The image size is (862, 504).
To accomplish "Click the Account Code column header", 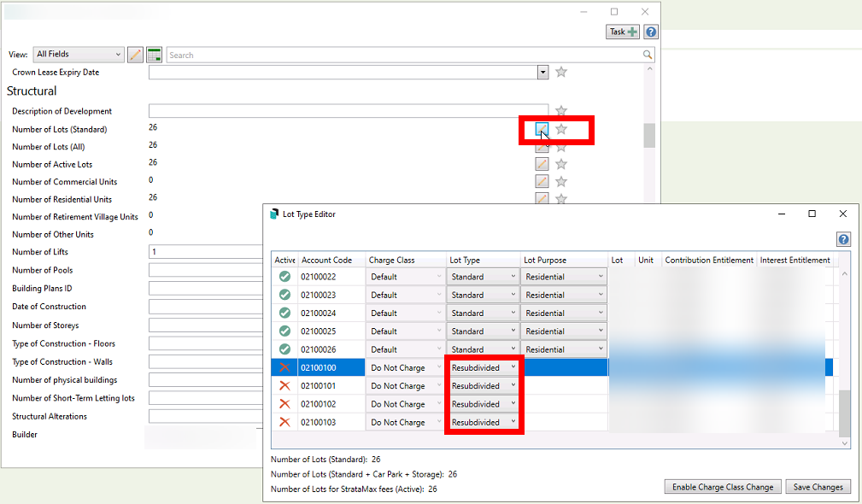I will click(x=331, y=260).
